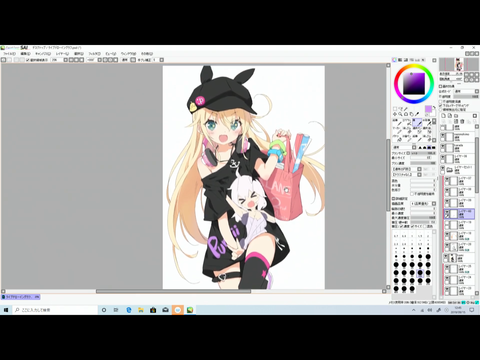The image size is (480, 360).
Task: Click the redo icon in the toolbar
Action: [9, 60]
